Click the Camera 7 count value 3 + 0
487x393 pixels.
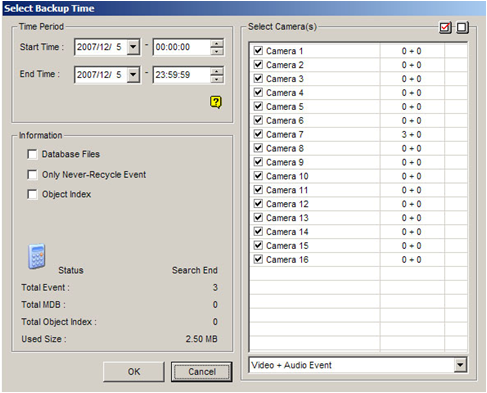(x=411, y=135)
